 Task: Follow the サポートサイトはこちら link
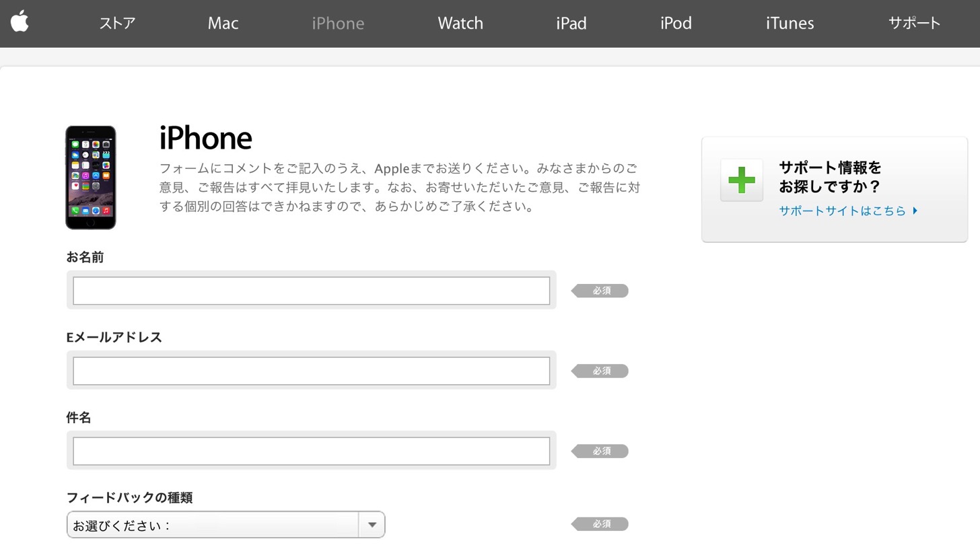[x=848, y=211]
